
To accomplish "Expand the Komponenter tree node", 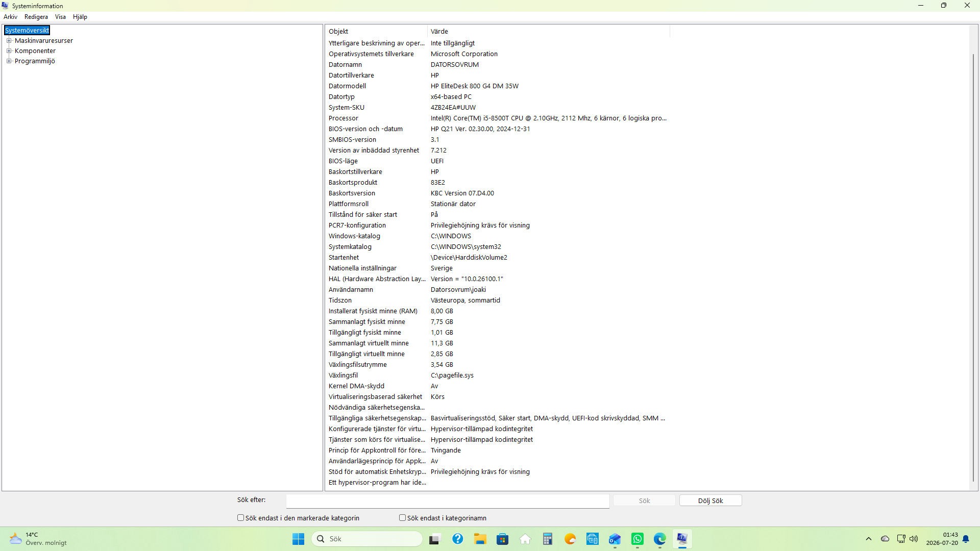I will [x=9, y=51].
